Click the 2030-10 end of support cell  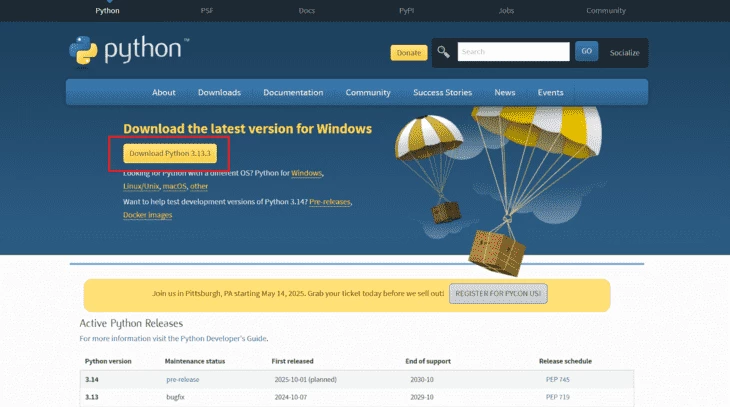[422, 380]
